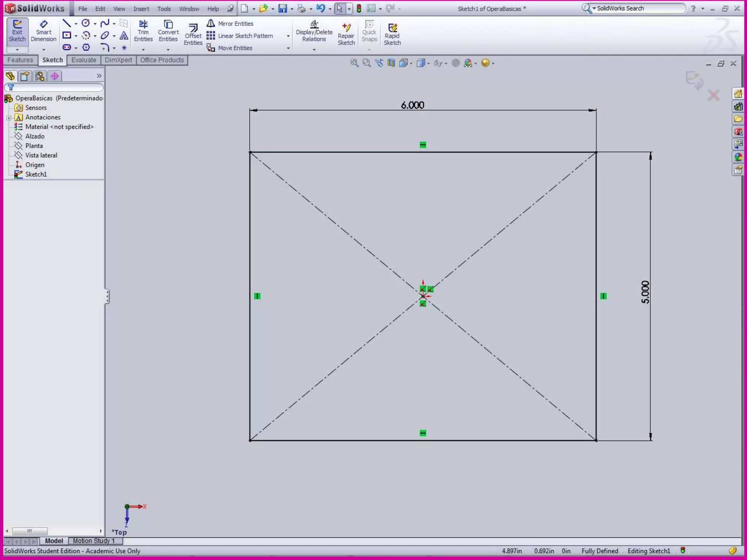Open the Linear Sketch Pattern dropdown arrow
The image size is (747, 560).
[288, 36]
